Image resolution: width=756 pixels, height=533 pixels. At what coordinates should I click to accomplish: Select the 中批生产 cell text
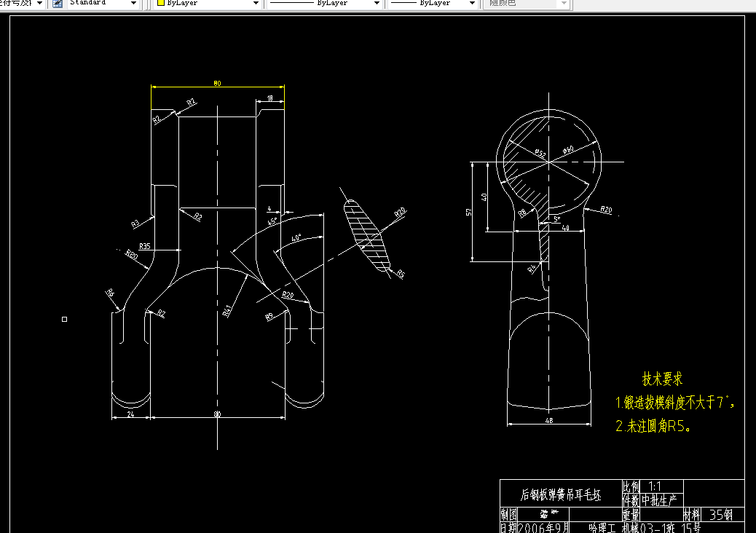pyautogui.click(x=658, y=500)
